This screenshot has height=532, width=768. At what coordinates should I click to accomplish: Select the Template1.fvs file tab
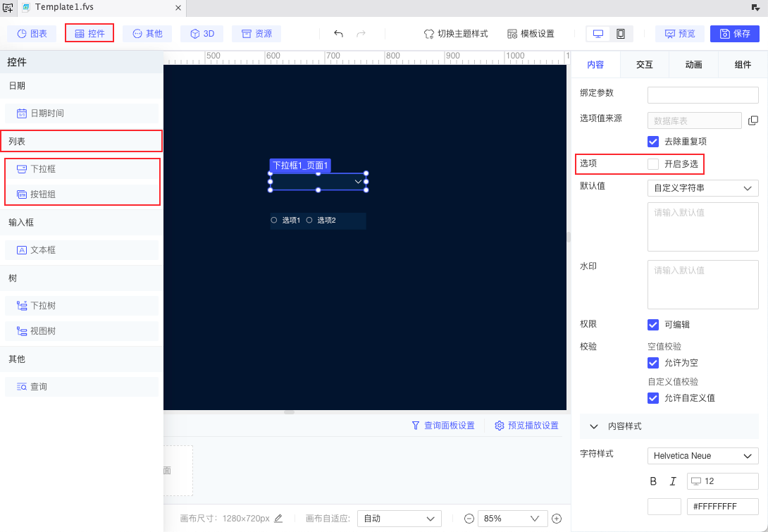click(x=102, y=7)
